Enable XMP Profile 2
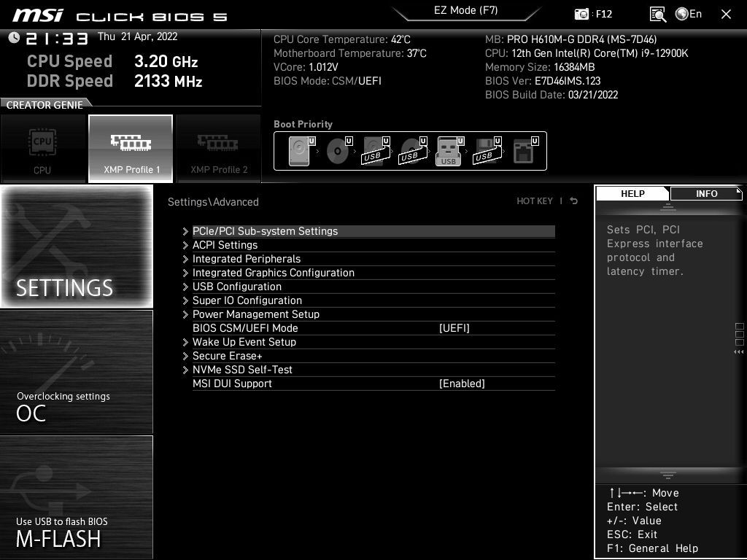The image size is (747, 560). [219, 149]
